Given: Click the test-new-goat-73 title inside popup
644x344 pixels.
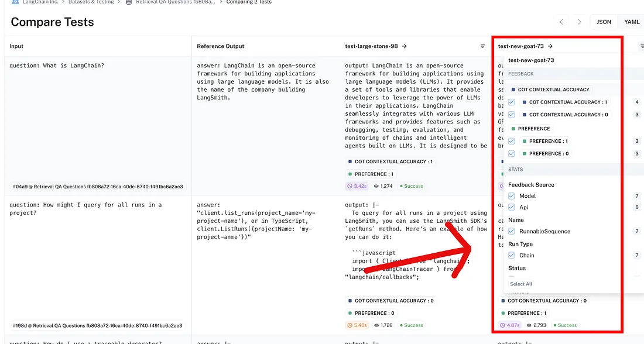Looking at the screenshot, I should pos(531,60).
